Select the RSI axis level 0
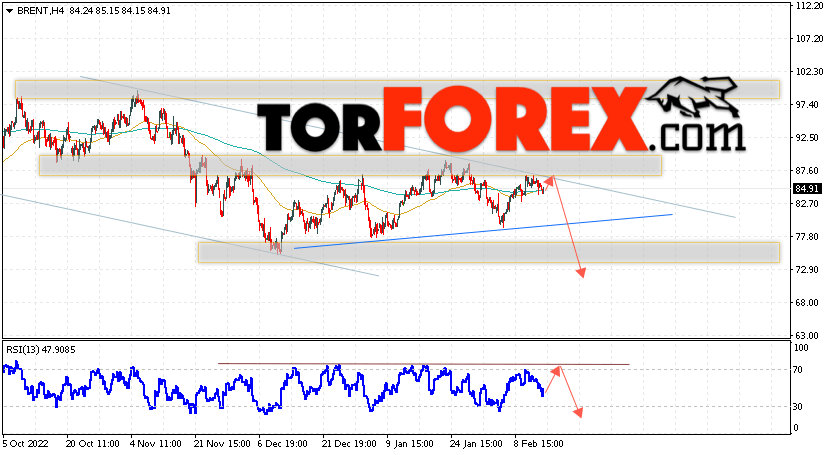This screenshot has height=455, width=830. [x=796, y=428]
